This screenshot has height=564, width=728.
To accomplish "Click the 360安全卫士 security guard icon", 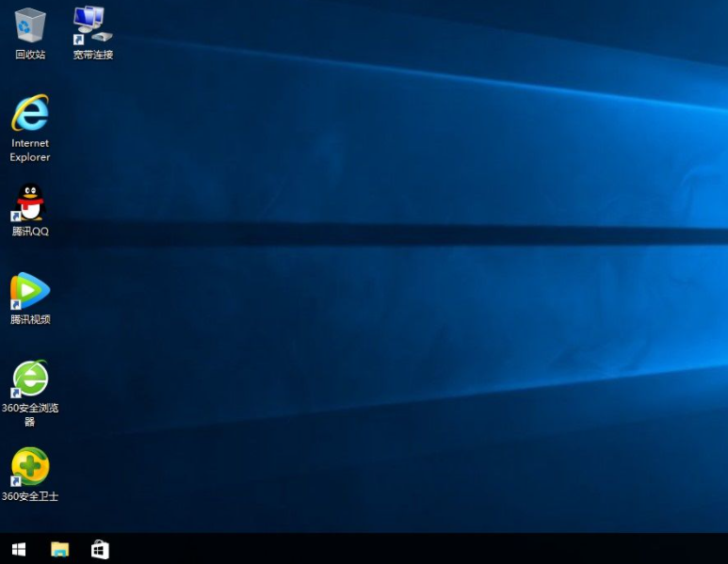I will pyautogui.click(x=30, y=467).
